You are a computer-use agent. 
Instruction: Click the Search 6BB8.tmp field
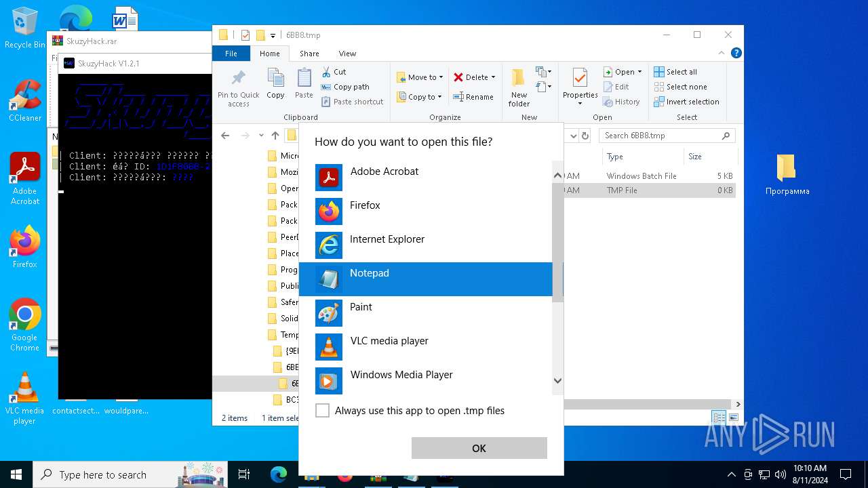(667, 136)
